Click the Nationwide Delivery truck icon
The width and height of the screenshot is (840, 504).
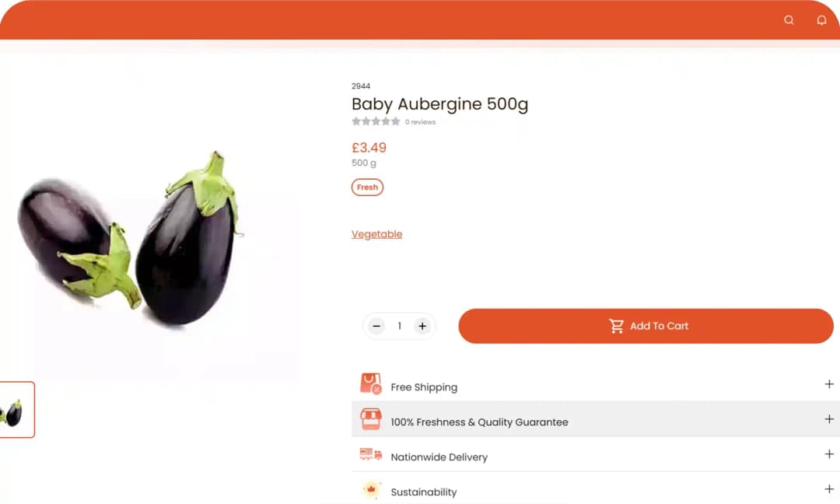click(371, 455)
